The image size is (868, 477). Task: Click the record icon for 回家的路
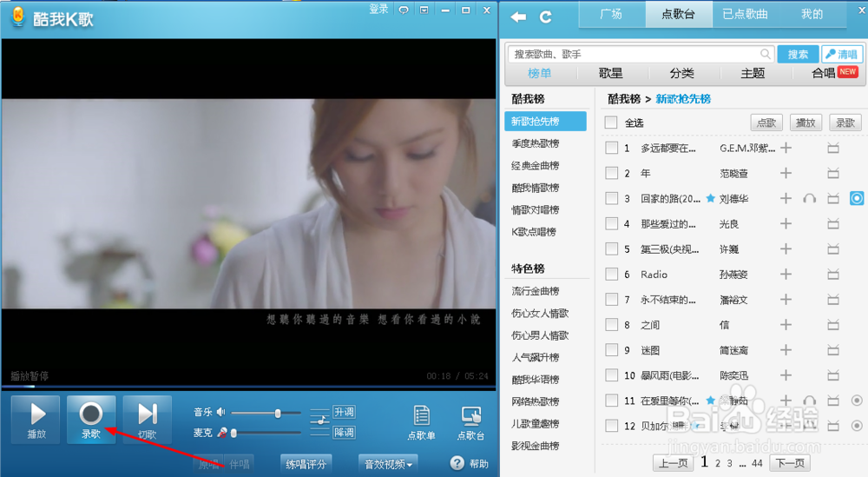857,198
